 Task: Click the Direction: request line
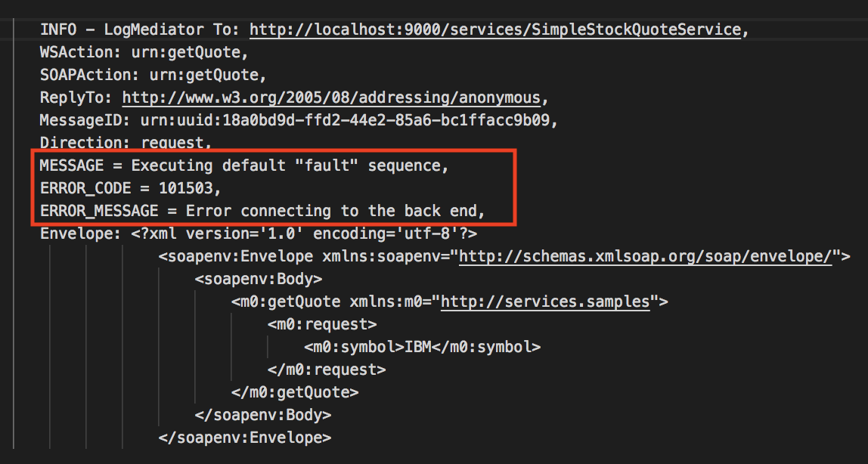tap(125, 143)
